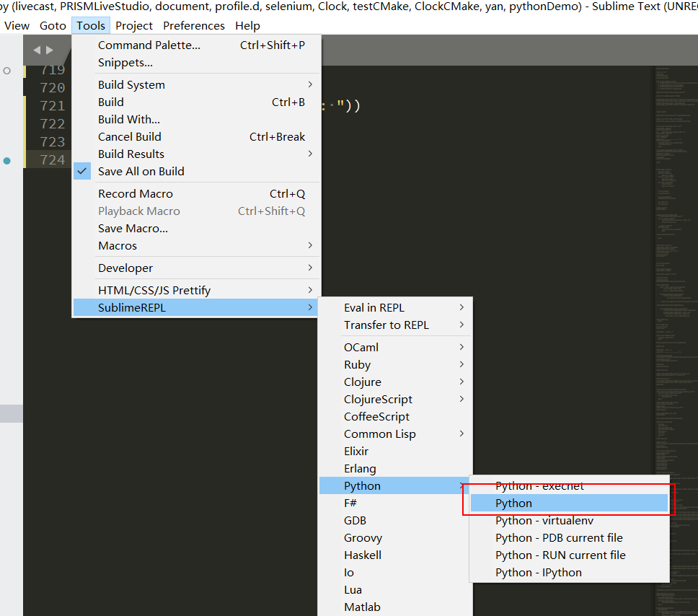Open SublimeREPL submenu item

(x=196, y=307)
